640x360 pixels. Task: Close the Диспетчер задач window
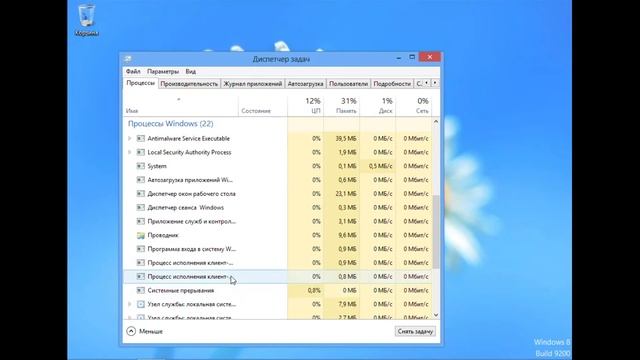[x=429, y=57]
